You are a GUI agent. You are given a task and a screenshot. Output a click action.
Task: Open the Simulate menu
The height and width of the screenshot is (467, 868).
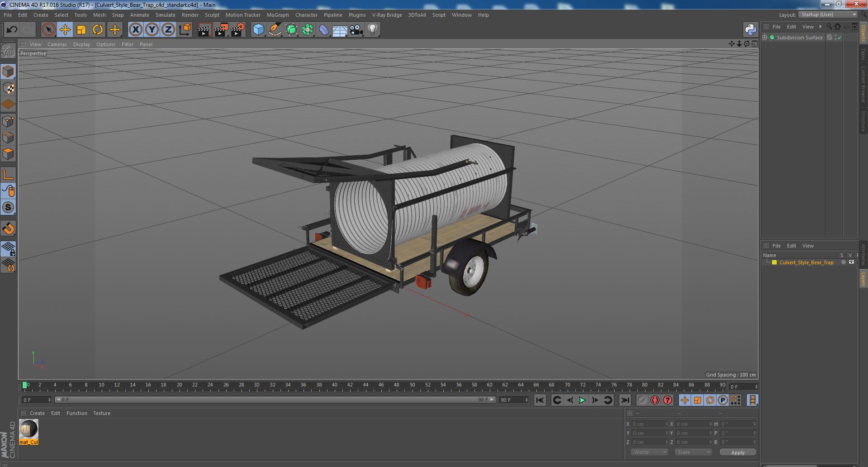(166, 15)
